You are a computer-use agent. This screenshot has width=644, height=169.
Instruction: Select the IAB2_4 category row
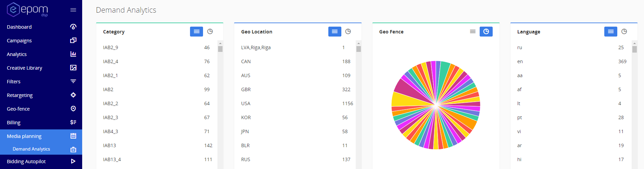(156, 61)
